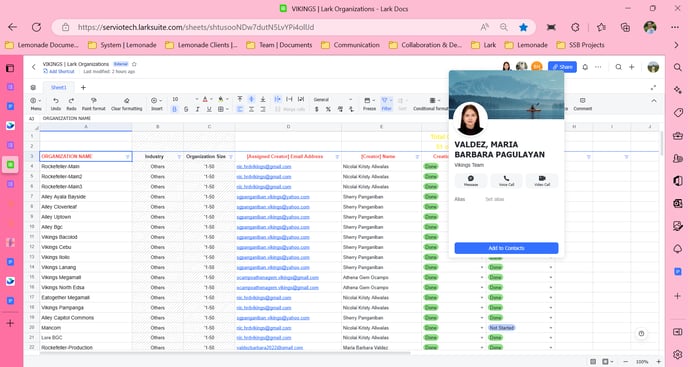Screen dimensions: 688x367
Task: Open the SSB Projects bookmarks folder
Action: [580, 45]
